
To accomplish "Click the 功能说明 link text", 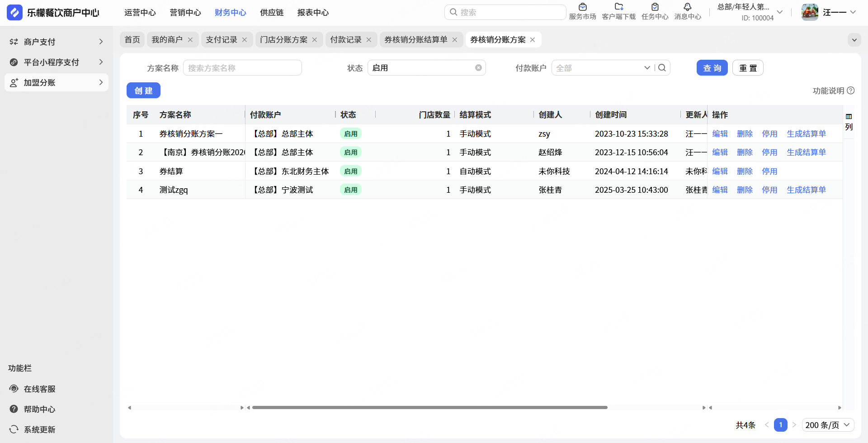I will tap(828, 91).
